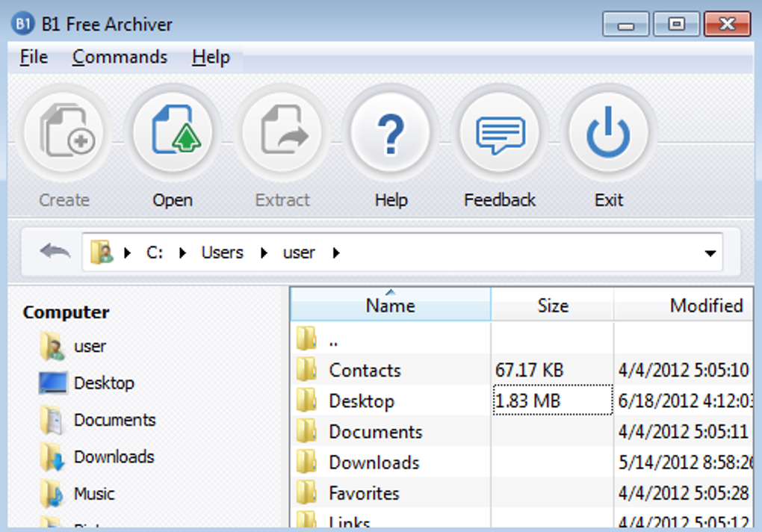Screen dimensions: 762x532
Task: Navigate to C: in the breadcrumb
Action: pos(155,253)
